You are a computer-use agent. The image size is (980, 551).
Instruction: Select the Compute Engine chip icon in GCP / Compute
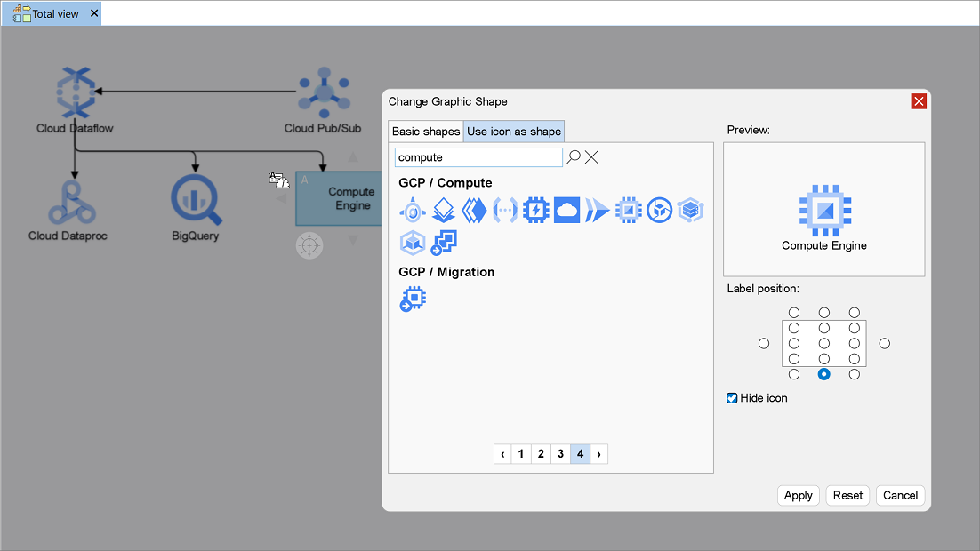point(628,211)
